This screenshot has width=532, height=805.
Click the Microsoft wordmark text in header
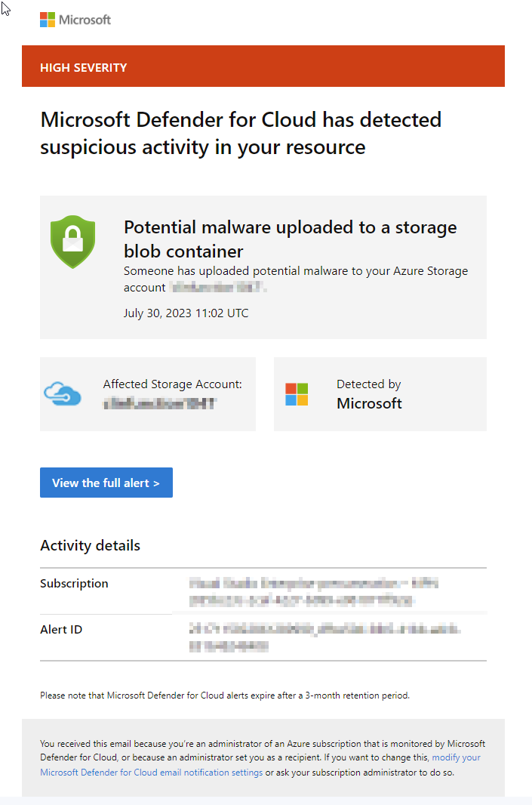pos(85,20)
